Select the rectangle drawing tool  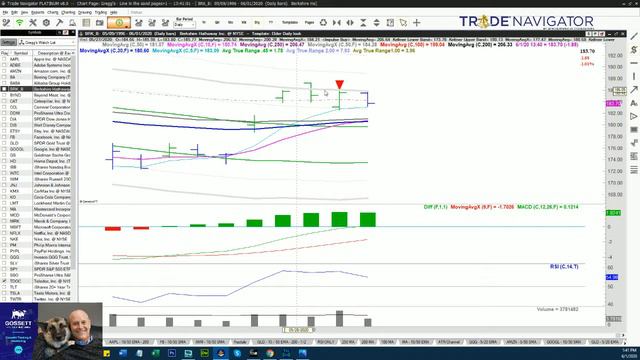[x=634, y=130]
